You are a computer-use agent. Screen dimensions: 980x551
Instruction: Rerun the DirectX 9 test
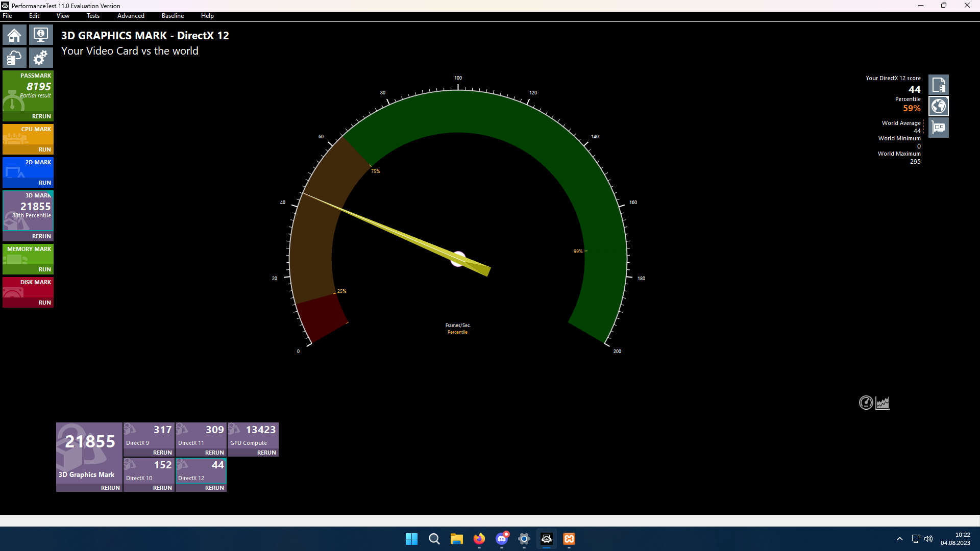tap(162, 453)
